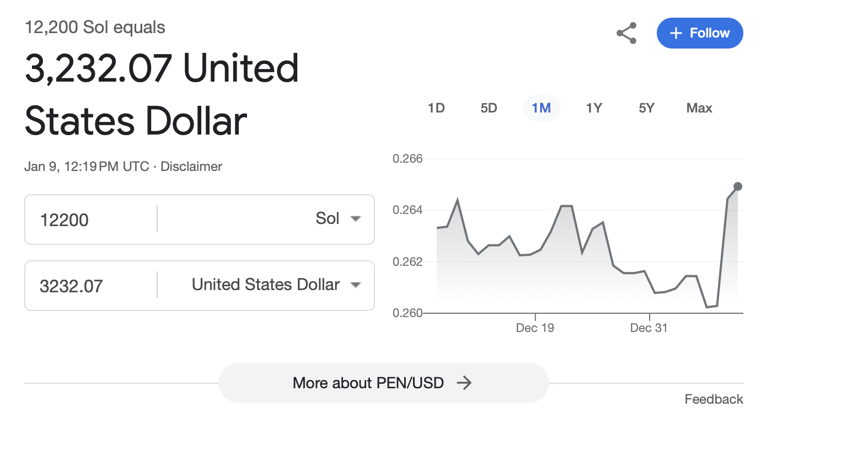868x450 pixels.
Task: Click arrow icon beside More about PEN/USD
Action: tap(464, 383)
